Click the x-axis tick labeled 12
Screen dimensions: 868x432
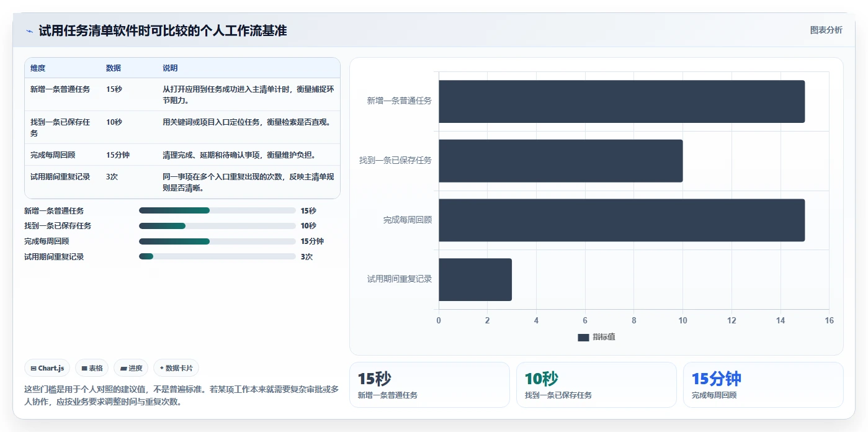tap(732, 321)
